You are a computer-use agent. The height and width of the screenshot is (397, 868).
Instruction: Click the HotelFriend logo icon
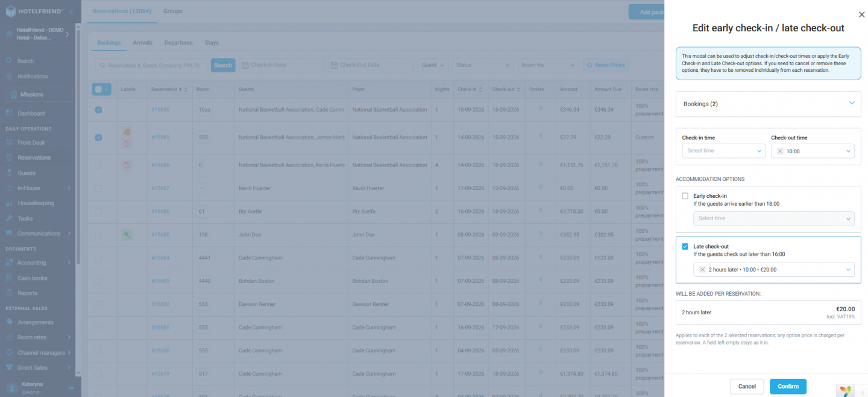(11, 11)
